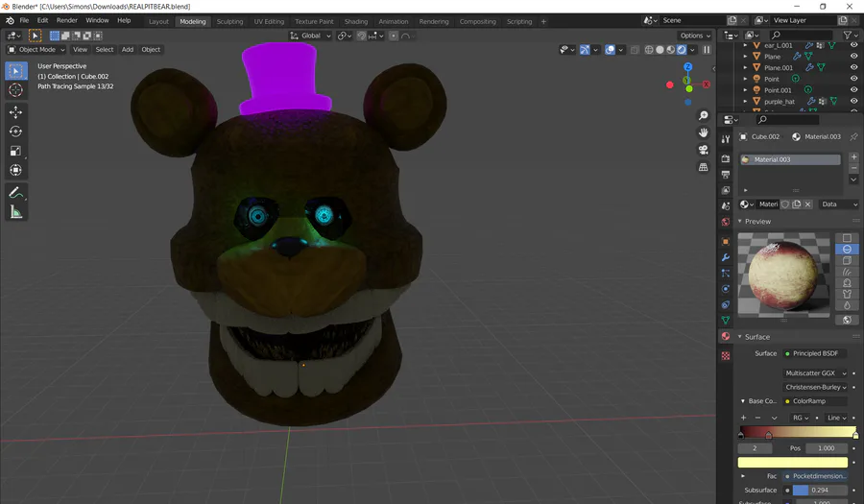Open the Texture checker properties tab
Viewport: 864px width, 504px height.
point(725,356)
